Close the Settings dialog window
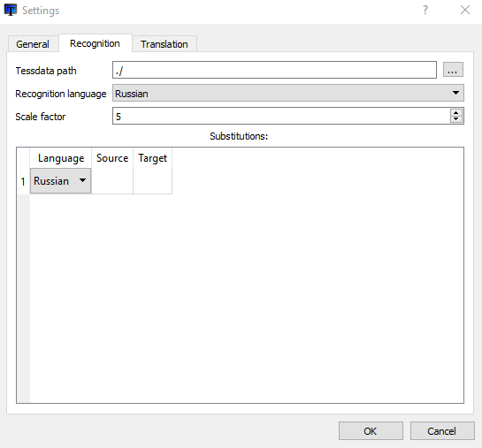 click(x=465, y=10)
